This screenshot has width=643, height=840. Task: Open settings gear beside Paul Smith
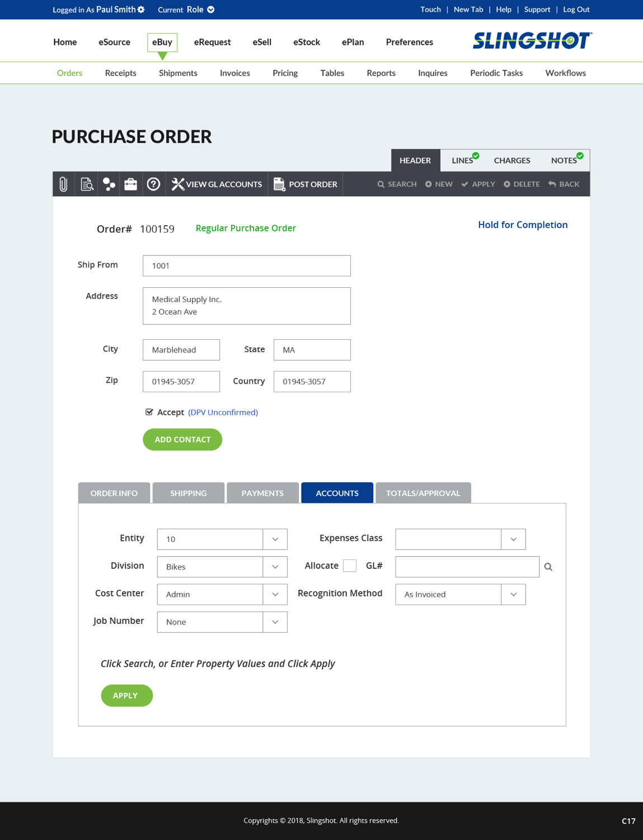(141, 10)
